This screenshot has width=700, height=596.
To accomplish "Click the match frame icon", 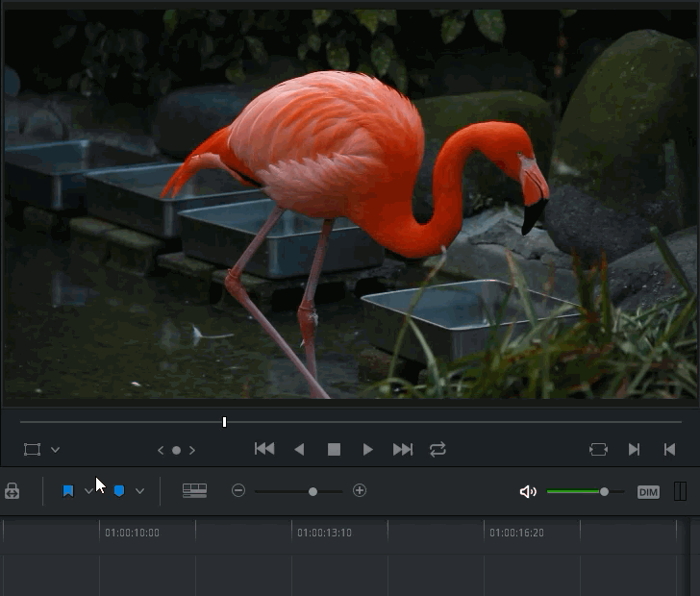I will 598,449.
